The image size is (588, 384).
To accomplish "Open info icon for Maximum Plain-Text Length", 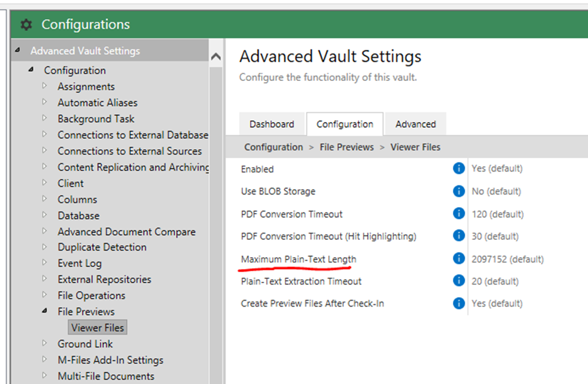I will click(458, 258).
